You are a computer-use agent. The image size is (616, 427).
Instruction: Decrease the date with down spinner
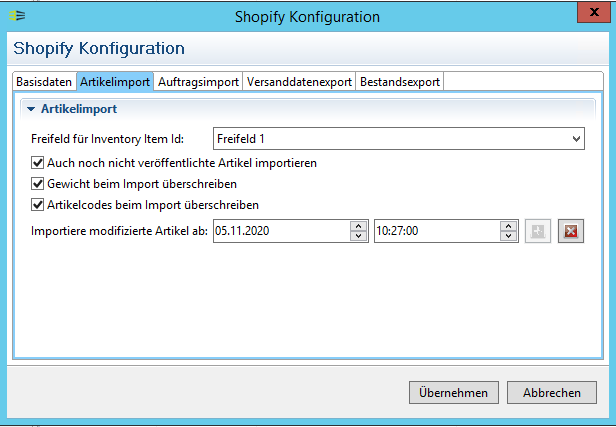(x=358, y=236)
